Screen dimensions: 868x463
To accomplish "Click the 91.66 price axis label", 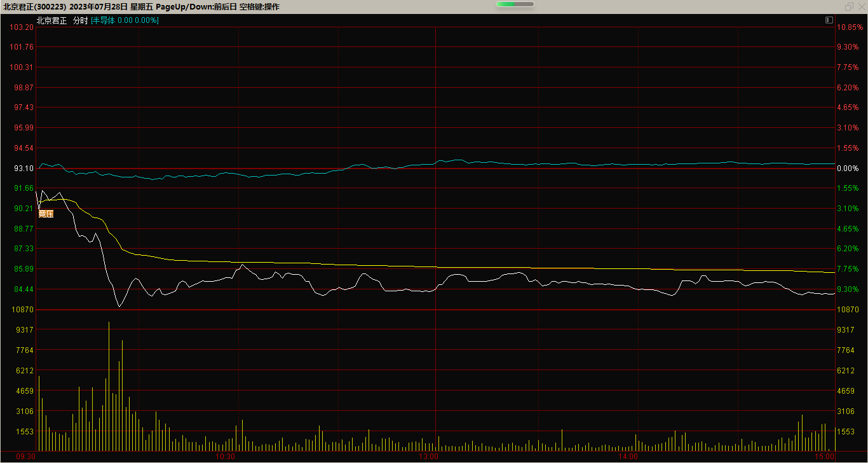I will click(24, 188).
